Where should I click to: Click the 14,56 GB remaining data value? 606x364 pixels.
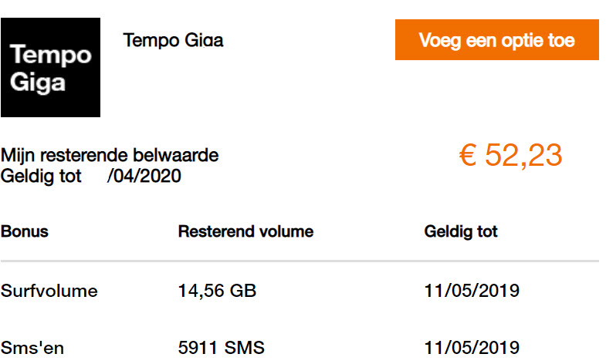tap(217, 291)
